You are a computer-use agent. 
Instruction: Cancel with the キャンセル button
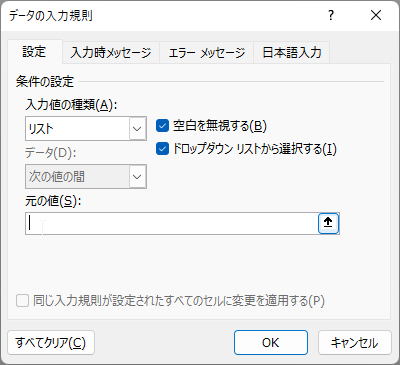pyautogui.click(x=355, y=343)
